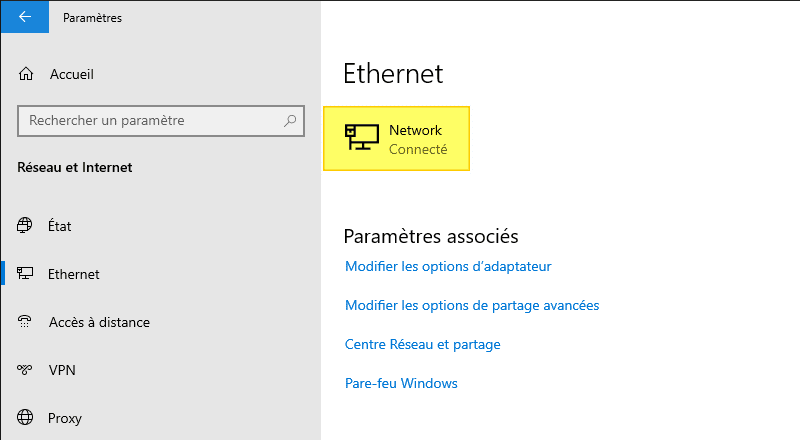Viewport: 800px width, 440px height.
Task: Click the Accès à distance dial-up icon
Action: point(25,322)
